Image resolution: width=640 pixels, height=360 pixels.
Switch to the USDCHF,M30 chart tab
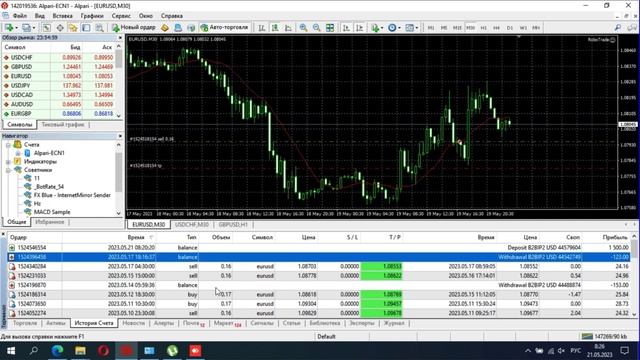191,224
